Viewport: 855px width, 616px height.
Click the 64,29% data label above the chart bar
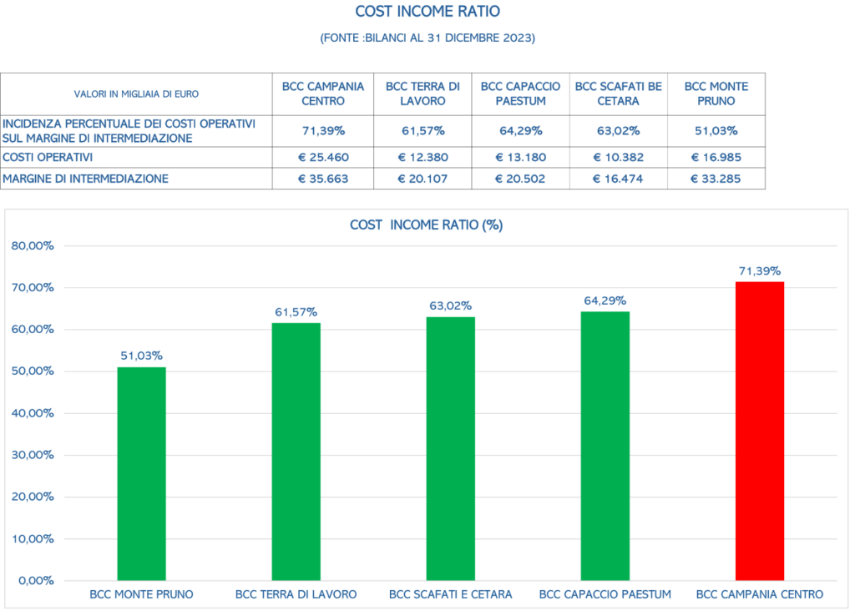[x=605, y=301]
